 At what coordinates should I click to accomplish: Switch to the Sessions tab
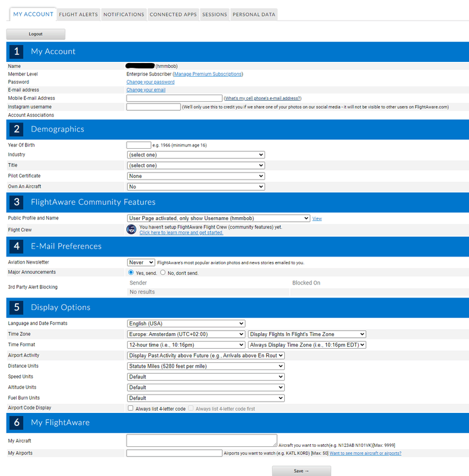tap(215, 14)
